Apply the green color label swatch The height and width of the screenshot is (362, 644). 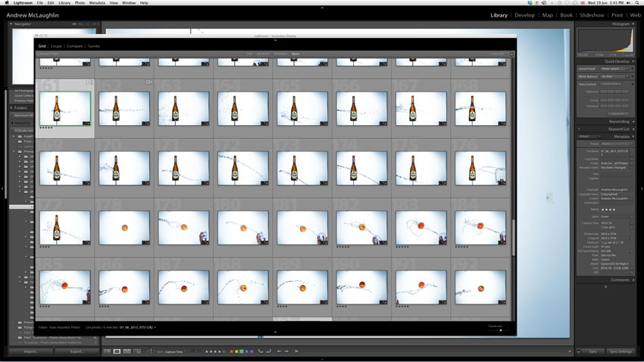(242, 351)
